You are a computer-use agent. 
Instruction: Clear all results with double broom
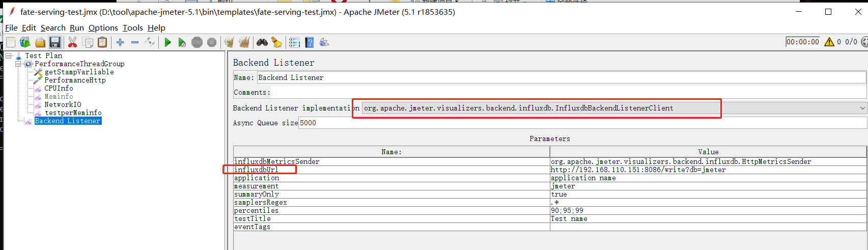coord(244,42)
